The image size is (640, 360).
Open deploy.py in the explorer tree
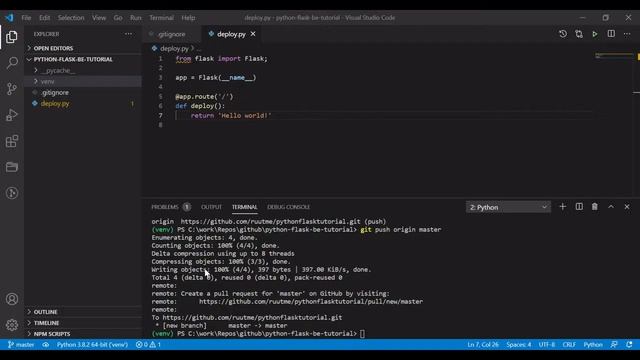click(83, 104)
